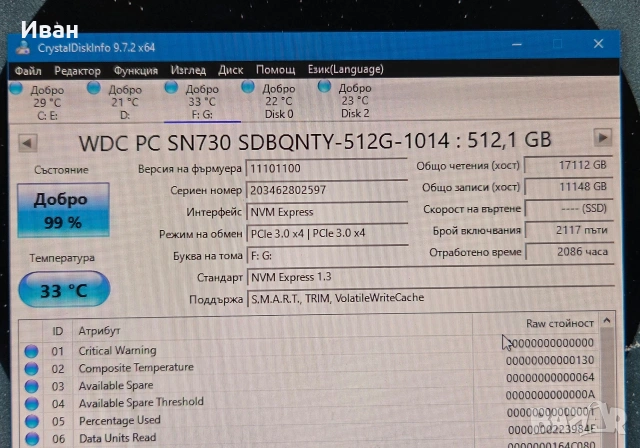
Task: Click status orb for Data Units Read
Action: click(x=32, y=439)
